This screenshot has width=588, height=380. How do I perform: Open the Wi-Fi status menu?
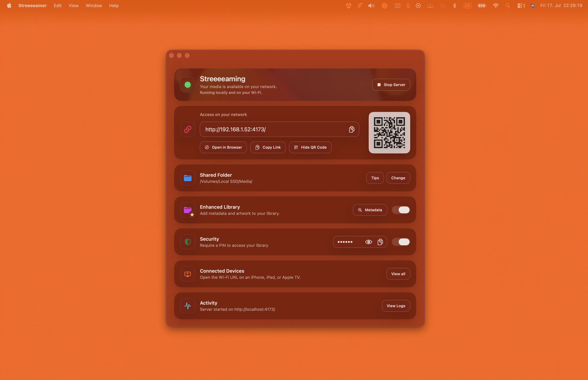496,5
